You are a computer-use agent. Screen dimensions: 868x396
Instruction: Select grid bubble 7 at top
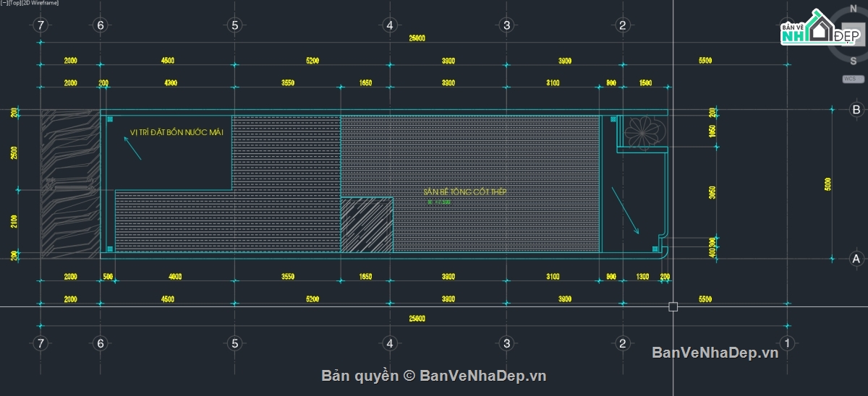pyautogui.click(x=41, y=25)
